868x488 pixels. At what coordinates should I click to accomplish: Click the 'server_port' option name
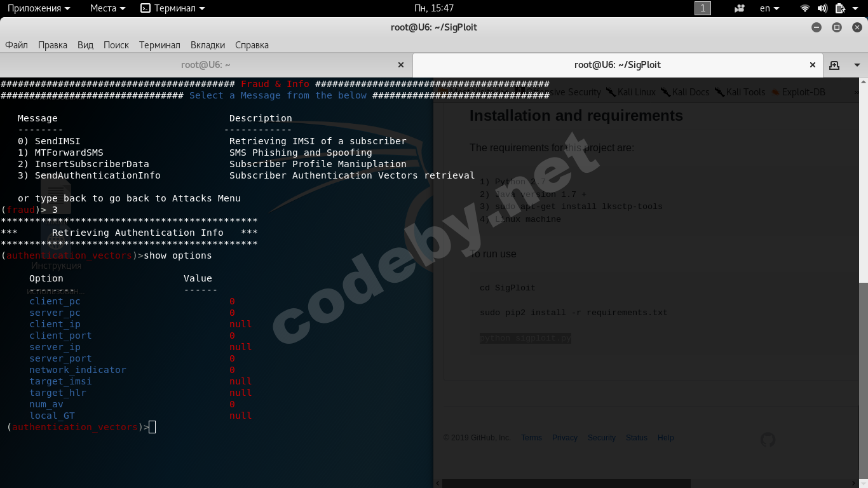tap(60, 358)
